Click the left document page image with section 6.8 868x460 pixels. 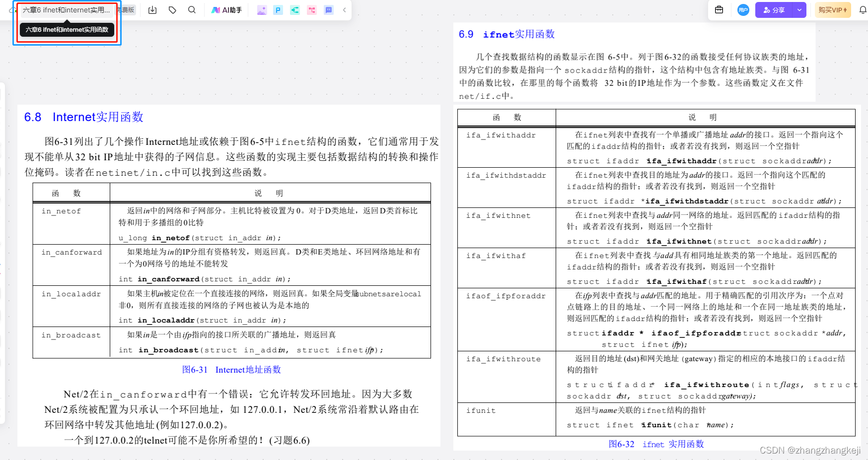(x=229, y=275)
